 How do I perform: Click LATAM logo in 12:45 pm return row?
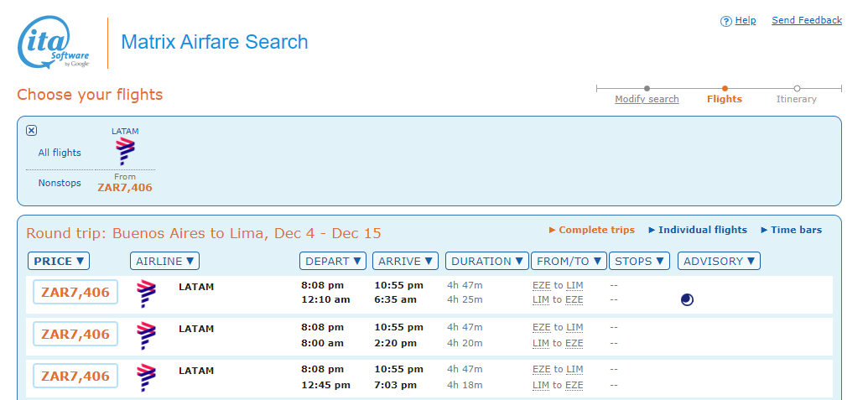[147, 378]
